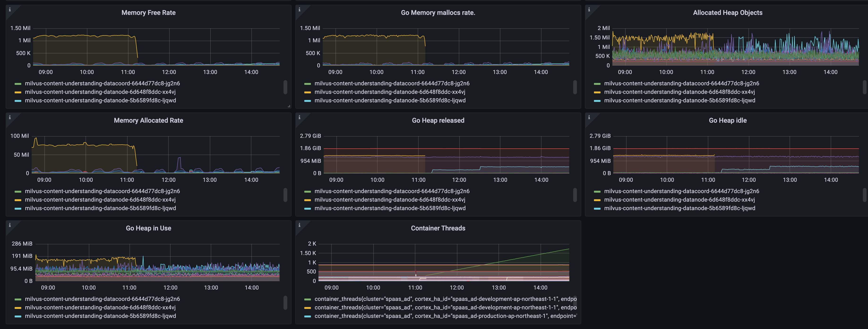Select the Memory Allocated Rate panel title
Image resolution: width=868 pixels, height=329 pixels.
148,120
